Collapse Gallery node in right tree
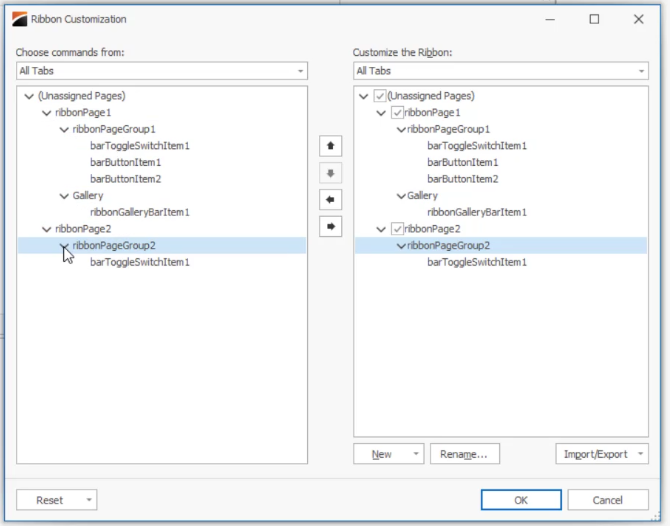The height and width of the screenshot is (526, 670). (x=401, y=196)
